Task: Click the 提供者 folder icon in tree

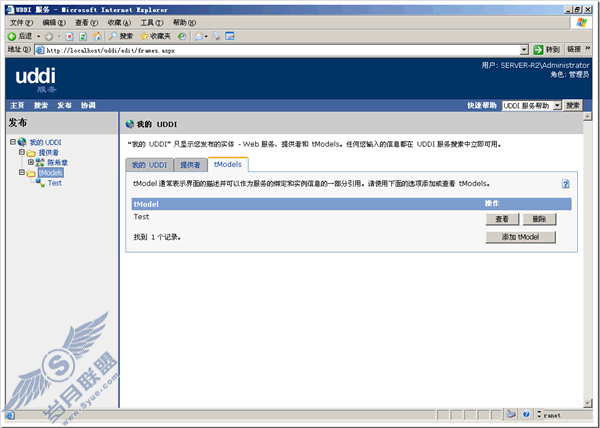Action: point(31,153)
